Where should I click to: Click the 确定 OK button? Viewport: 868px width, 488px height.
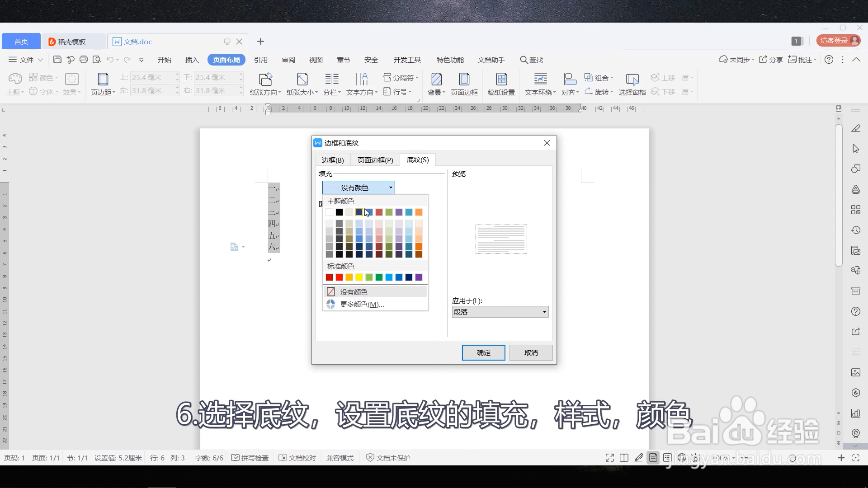tap(483, 352)
